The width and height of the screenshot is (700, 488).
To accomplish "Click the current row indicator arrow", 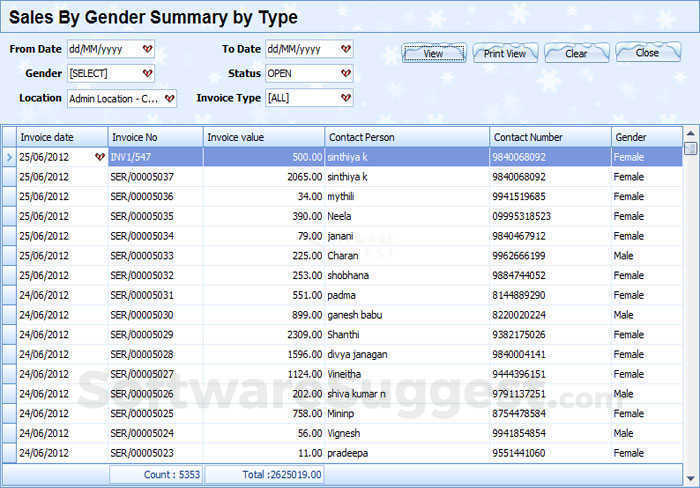I will pyautogui.click(x=9, y=157).
